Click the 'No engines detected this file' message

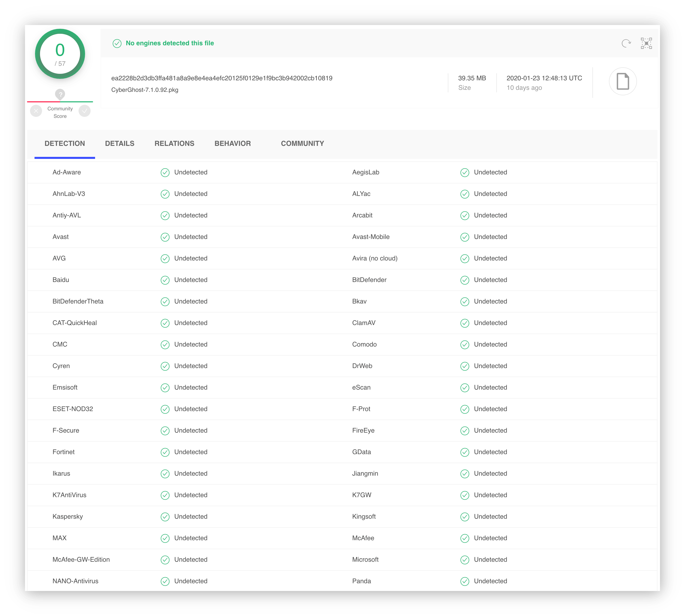pos(170,43)
